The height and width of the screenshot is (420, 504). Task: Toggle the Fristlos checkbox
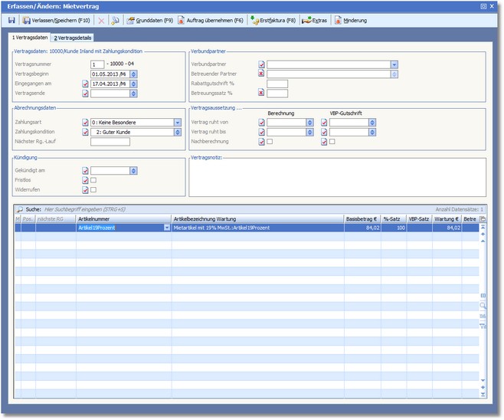coord(93,180)
